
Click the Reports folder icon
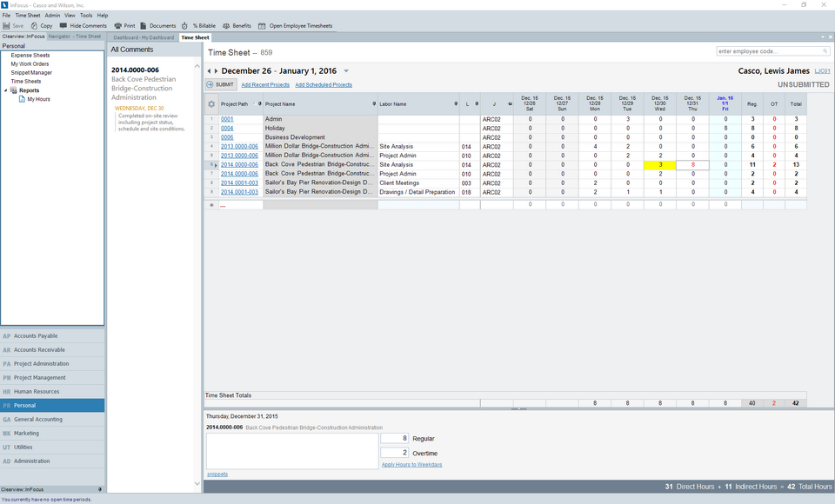coord(14,90)
